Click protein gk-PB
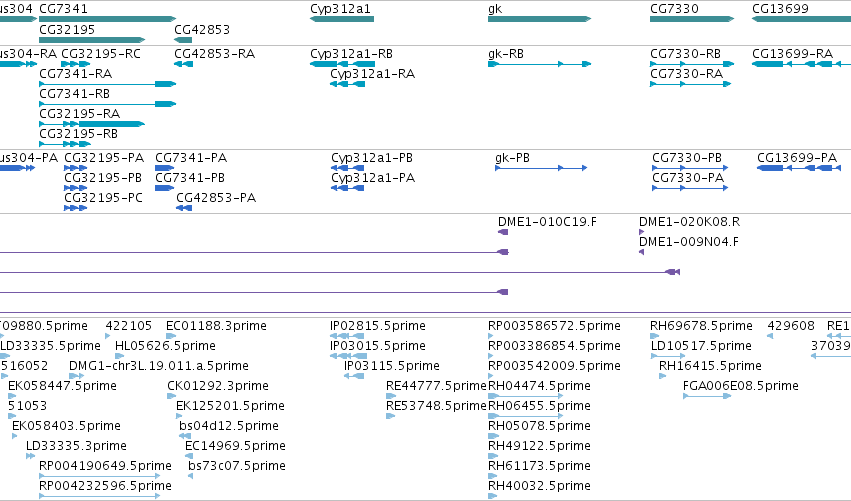Screen dimensions: 851x501 (x=541, y=168)
